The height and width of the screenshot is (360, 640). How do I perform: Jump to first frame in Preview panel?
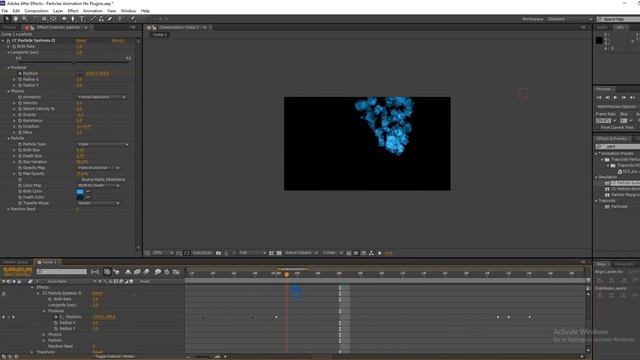599,98
